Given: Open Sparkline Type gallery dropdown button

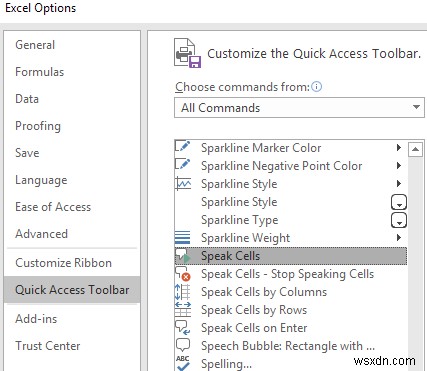Looking at the screenshot, I should coord(399,220).
